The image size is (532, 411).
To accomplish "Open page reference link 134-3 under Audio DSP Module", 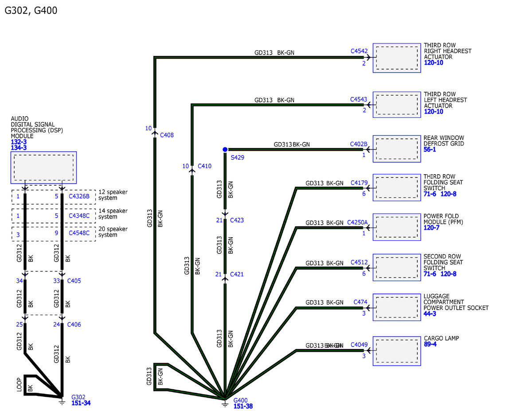I will [19, 148].
